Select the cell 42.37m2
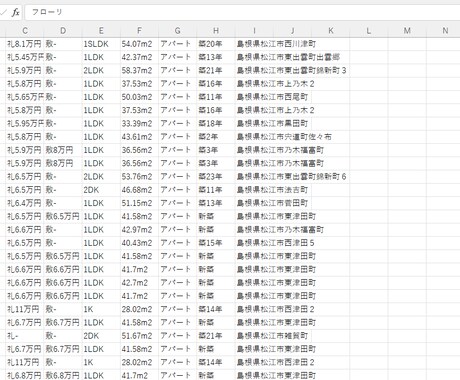This screenshot has width=460, height=380. tap(139, 57)
